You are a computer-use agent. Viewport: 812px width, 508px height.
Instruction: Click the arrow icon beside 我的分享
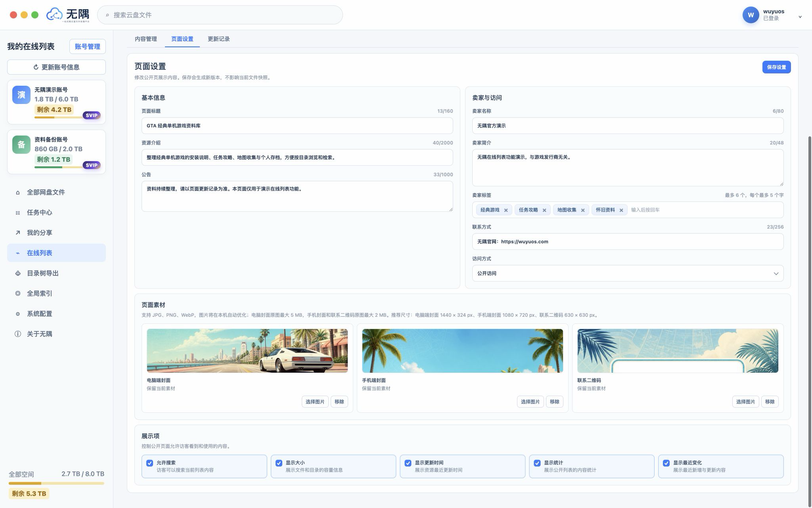[17, 233]
